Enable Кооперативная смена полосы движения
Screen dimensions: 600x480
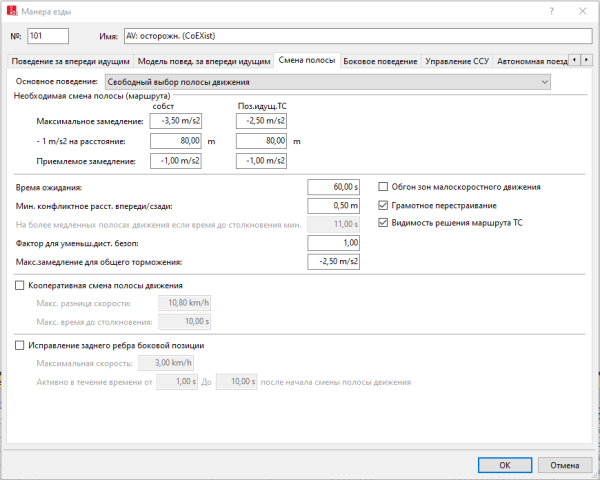point(22,286)
